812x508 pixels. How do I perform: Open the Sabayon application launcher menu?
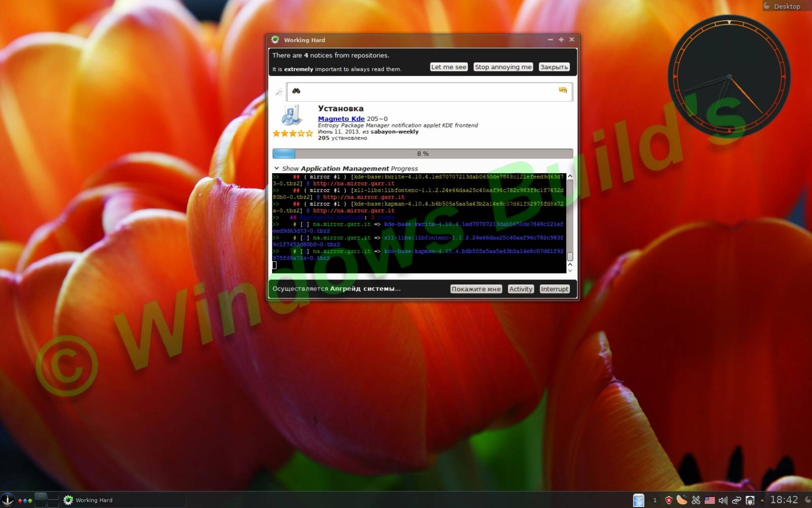(7, 500)
